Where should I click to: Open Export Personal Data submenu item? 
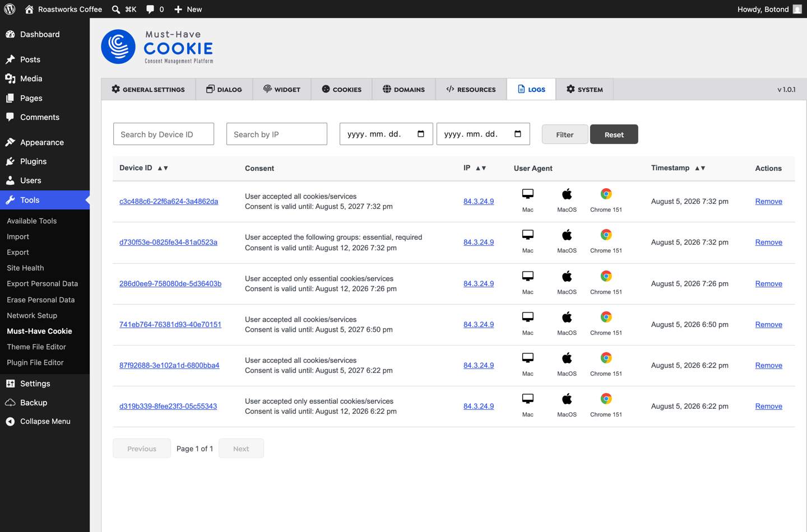point(43,283)
